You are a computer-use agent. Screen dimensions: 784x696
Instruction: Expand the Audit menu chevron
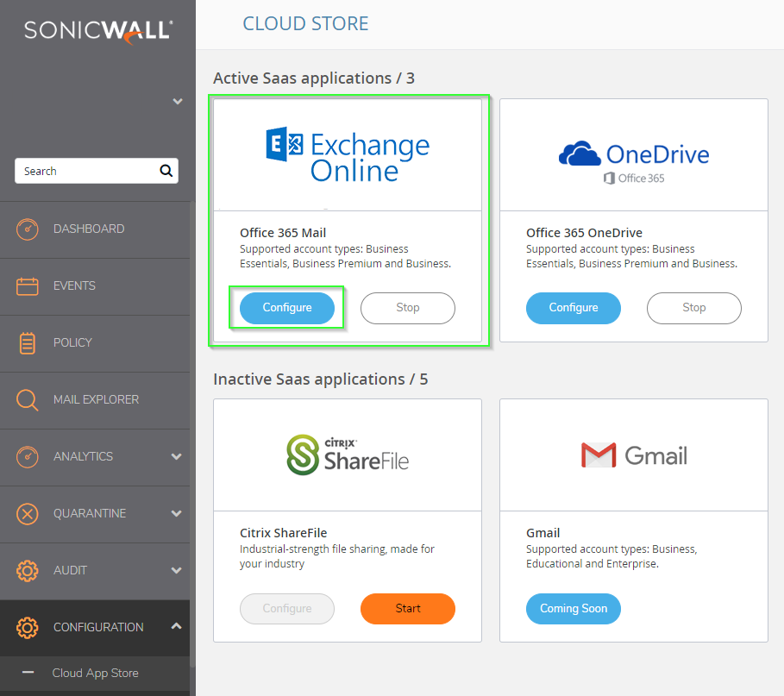[x=177, y=570]
